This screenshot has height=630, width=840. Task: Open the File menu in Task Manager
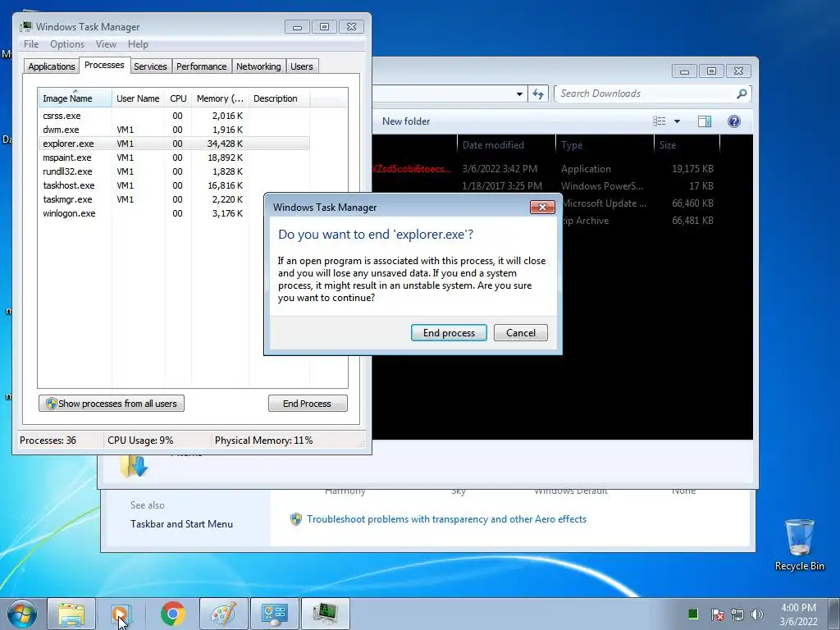[x=31, y=44]
